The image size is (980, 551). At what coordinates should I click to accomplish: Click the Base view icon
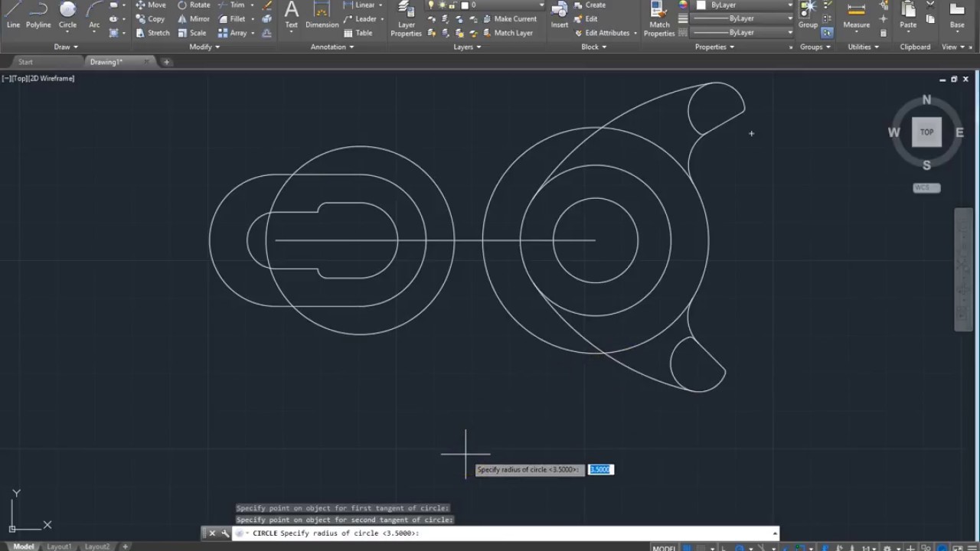(x=957, y=15)
